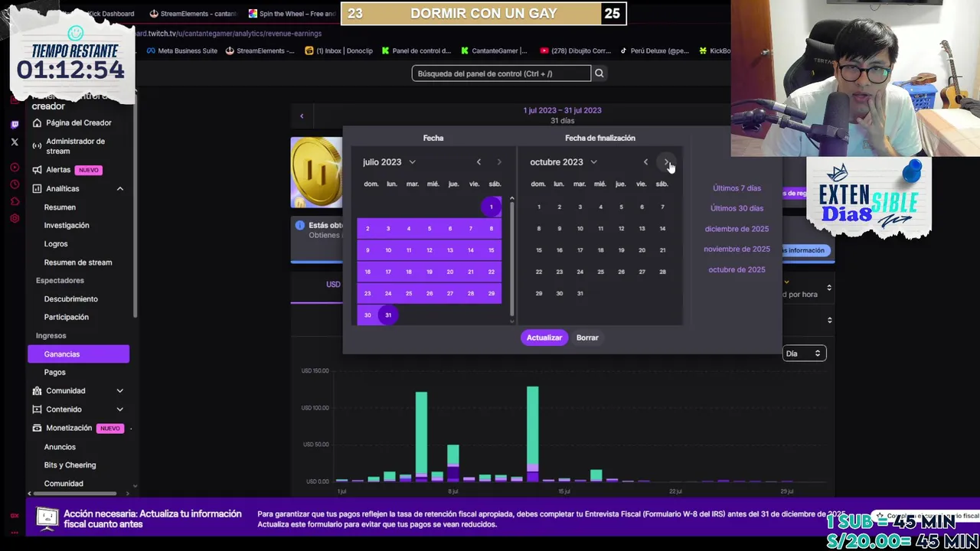Open Resumen de stream in the sidebar

[78, 262]
